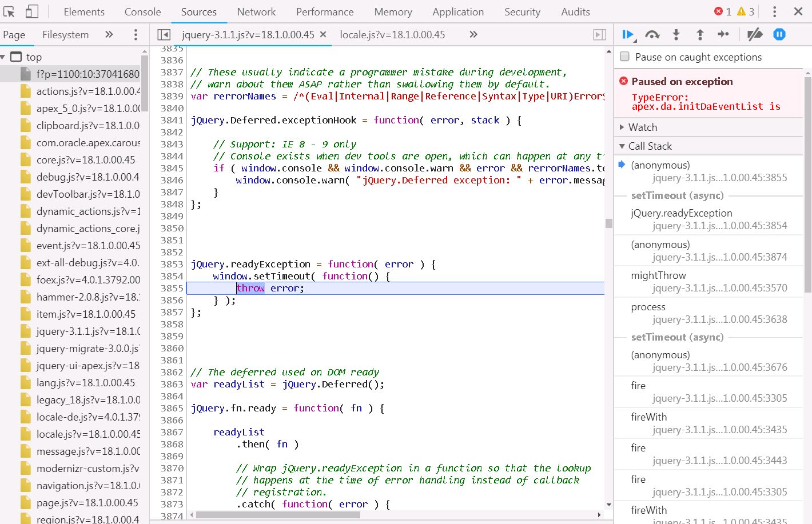This screenshot has width=812, height=524.
Task: Step over next function call
Action: pos(652,34)
